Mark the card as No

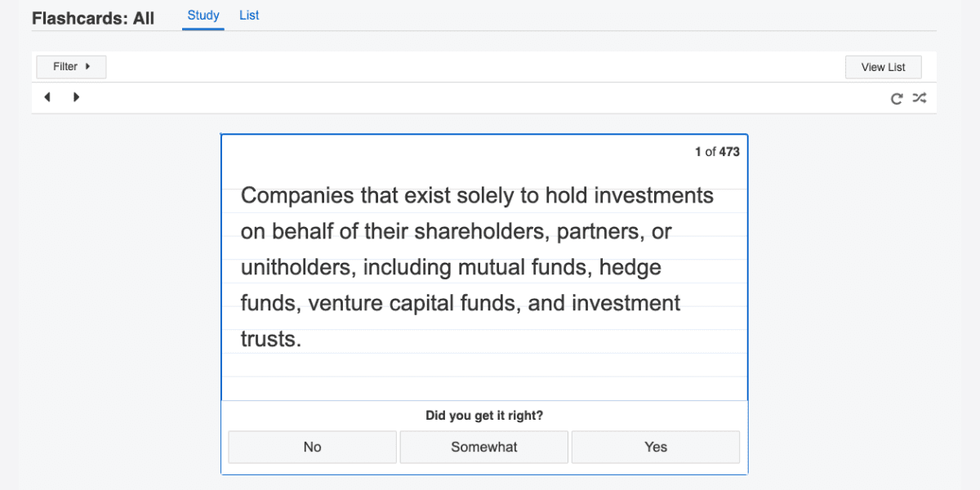tap(312, 447)
